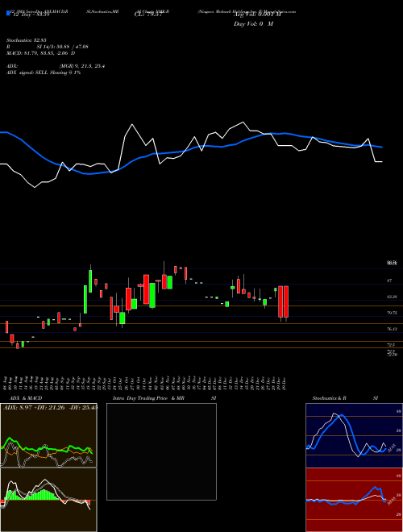Click the 'CL: 79.5' close value
Image resolution: width=403 pixels, height=532 pixels.
[147, 15]
